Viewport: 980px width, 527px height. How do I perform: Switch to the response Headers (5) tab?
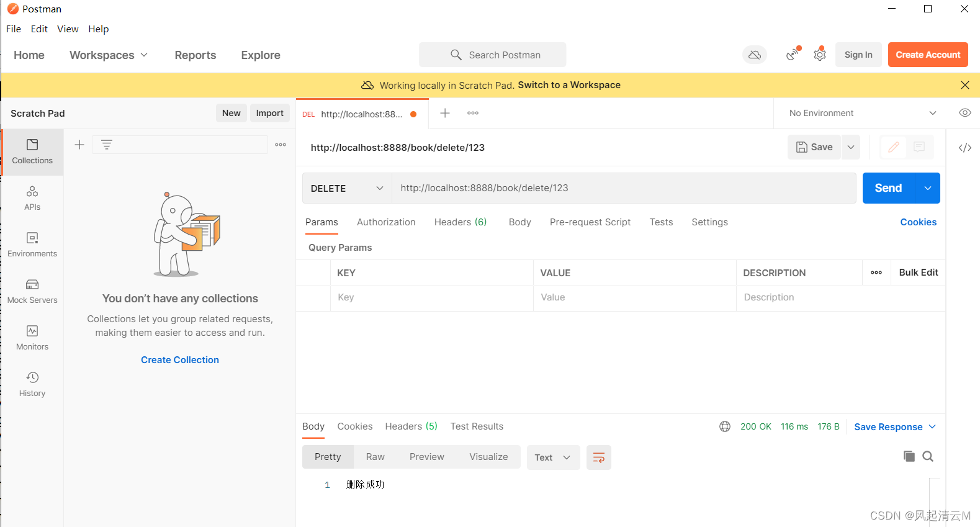[x=411, y=426]
